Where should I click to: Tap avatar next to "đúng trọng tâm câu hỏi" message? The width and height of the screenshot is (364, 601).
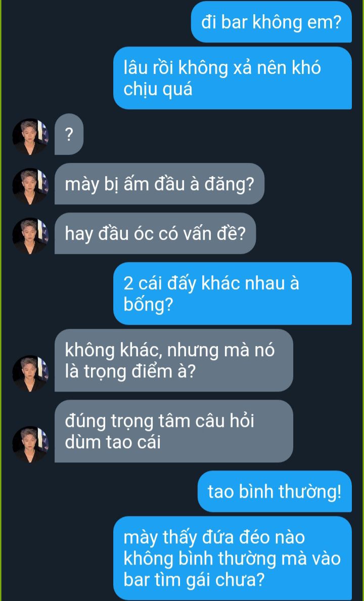click(x=30, y=444)
